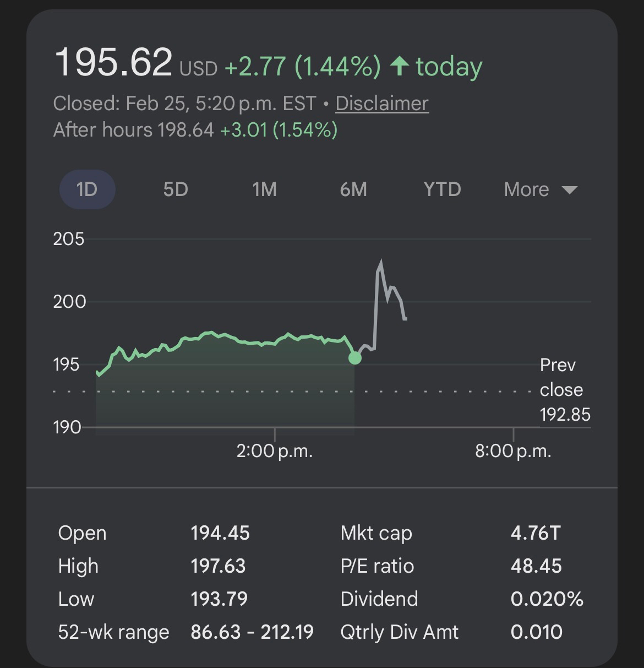Image resolution: width=644 pixels, height=668 pixels.
Task: Switch to the 6M chart view
Action: tap(353, 189)
